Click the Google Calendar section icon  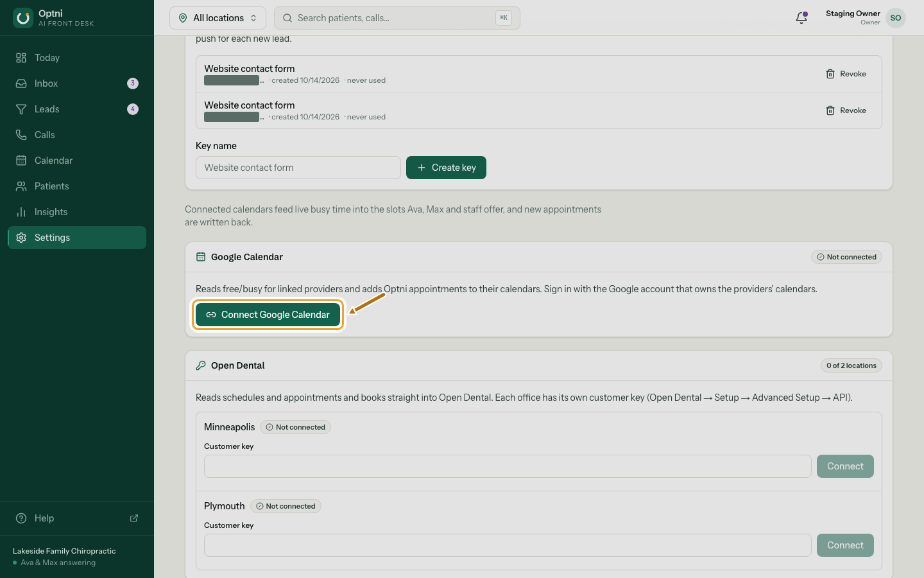(x=201, y=257)
